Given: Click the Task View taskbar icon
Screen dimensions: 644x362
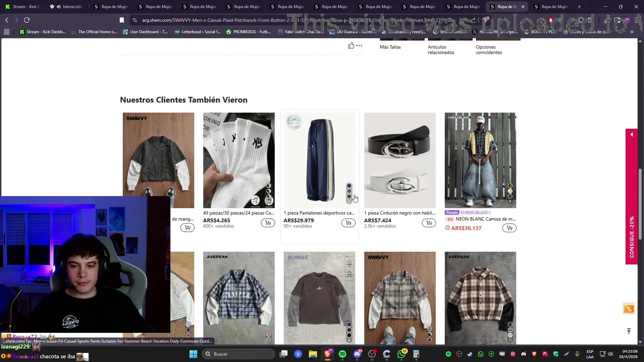Looking at the screenshot, I should click(x=283, y=354).
